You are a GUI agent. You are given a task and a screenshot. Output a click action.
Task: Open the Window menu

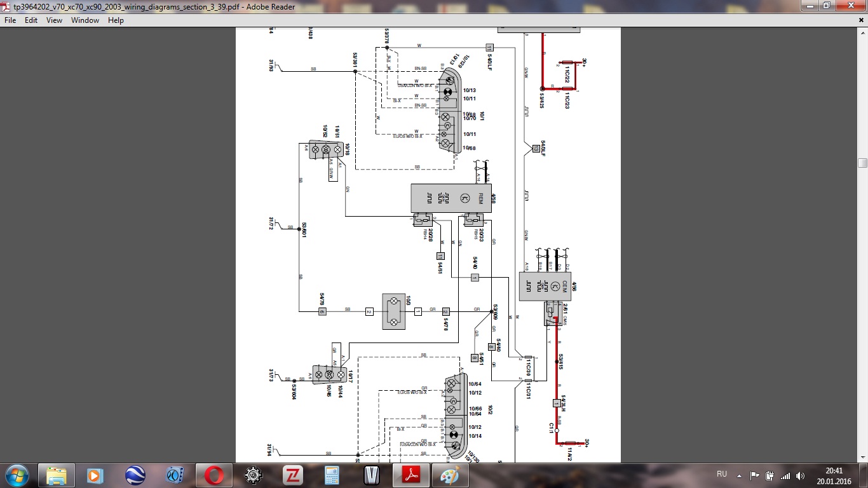click(85, 20)
